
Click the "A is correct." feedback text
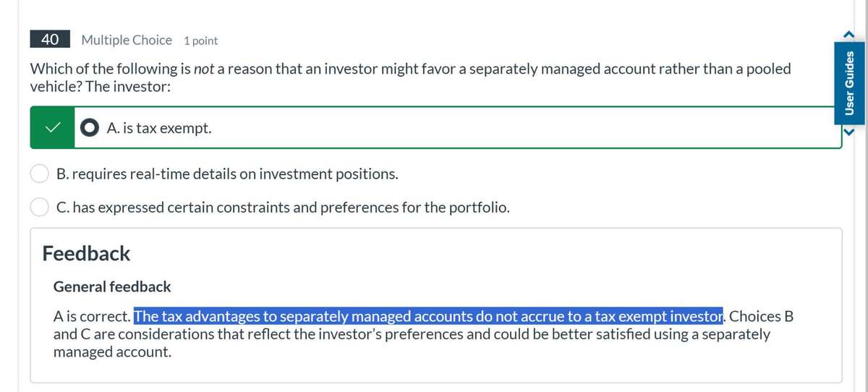tap(93, 317)
